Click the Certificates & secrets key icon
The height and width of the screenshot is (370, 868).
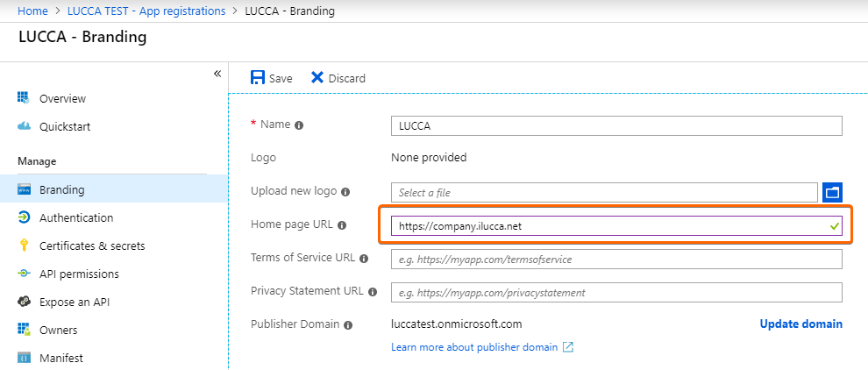[x=24, y=245]
